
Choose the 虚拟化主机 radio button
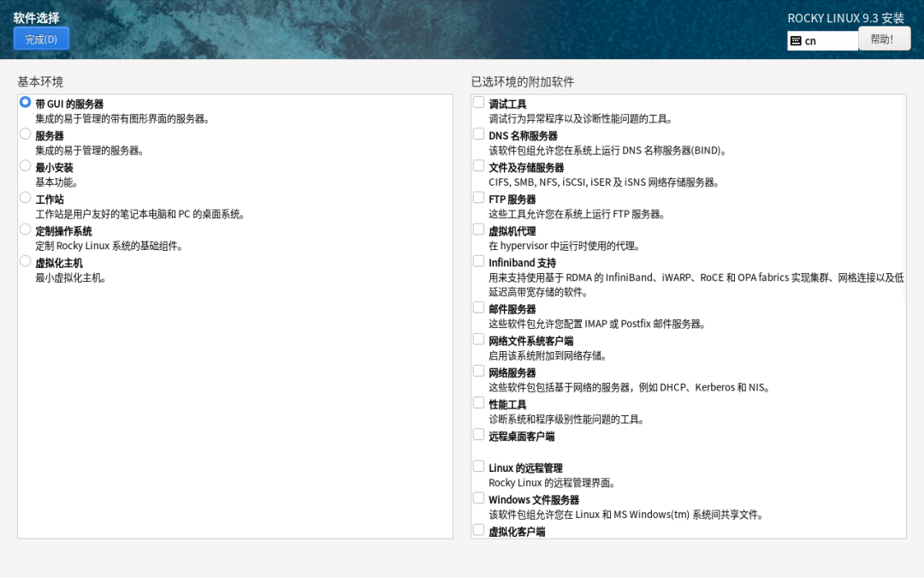[x=25, y=261]
